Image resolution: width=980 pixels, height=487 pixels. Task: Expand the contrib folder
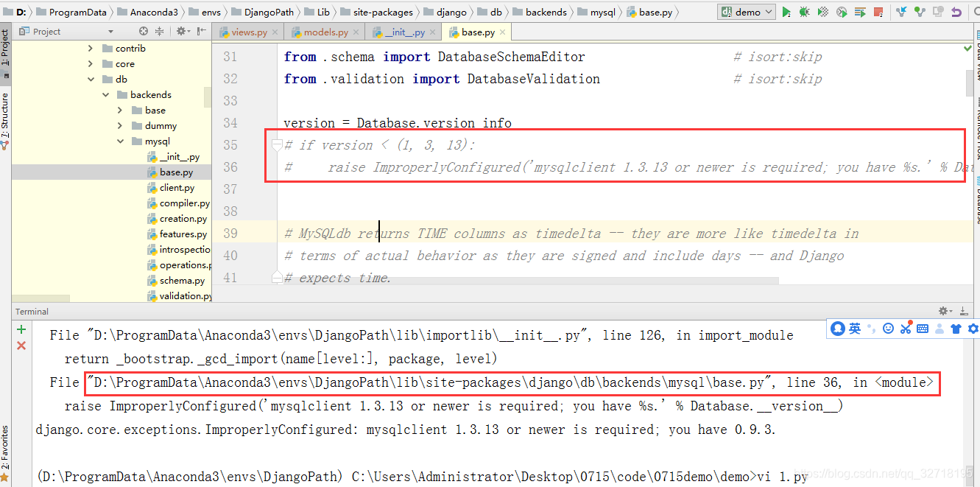tap(91, 48)
